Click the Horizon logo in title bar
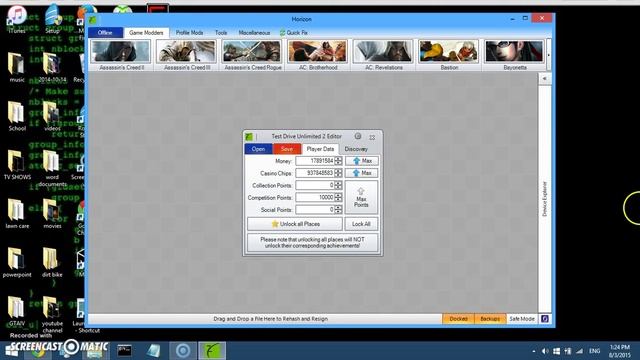640x360 pixels. coord(93,19)
